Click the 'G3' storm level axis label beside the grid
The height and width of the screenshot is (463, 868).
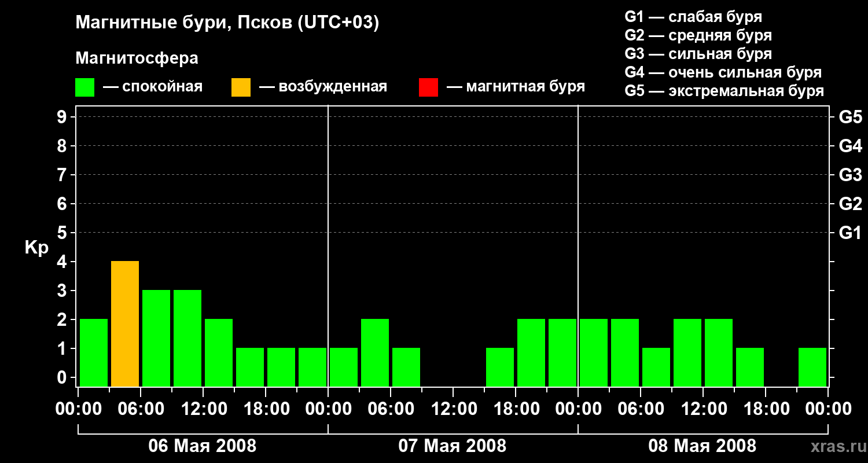pyautogui.click(x=851, y=175)
